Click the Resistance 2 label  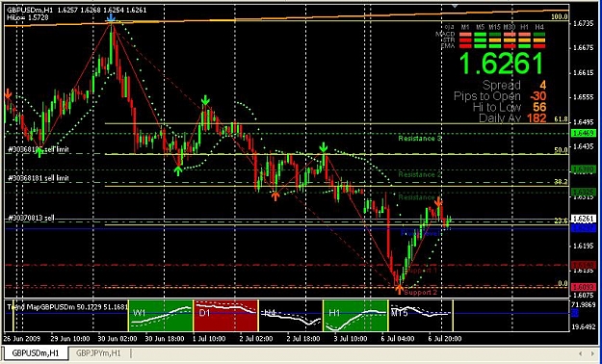coord(419,174)
